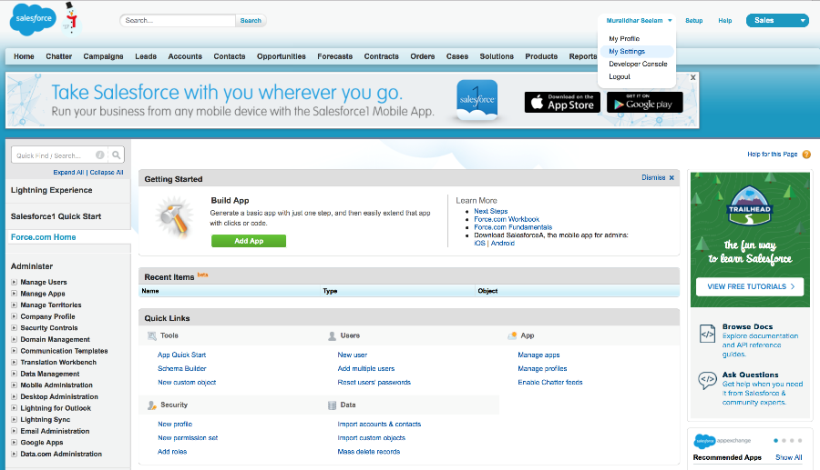Focus the top Search input field
Viewport: 820px width, 470px height.
point(178,20)
